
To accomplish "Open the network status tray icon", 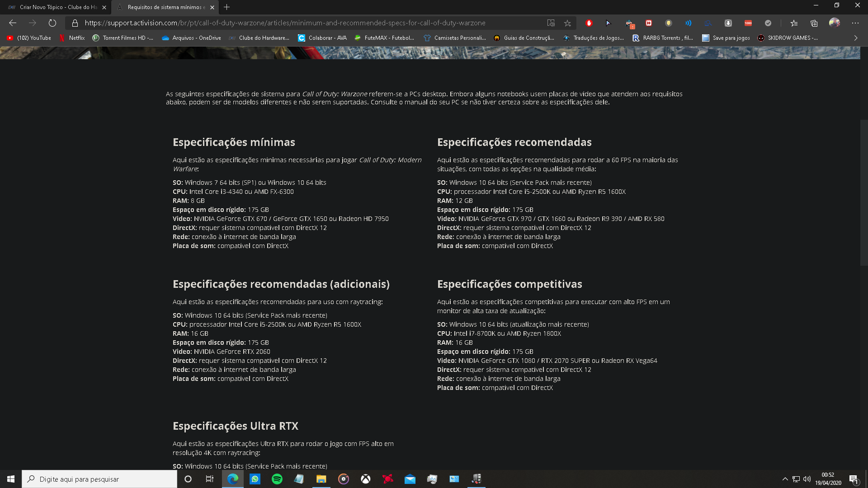I will coord(796,479).
